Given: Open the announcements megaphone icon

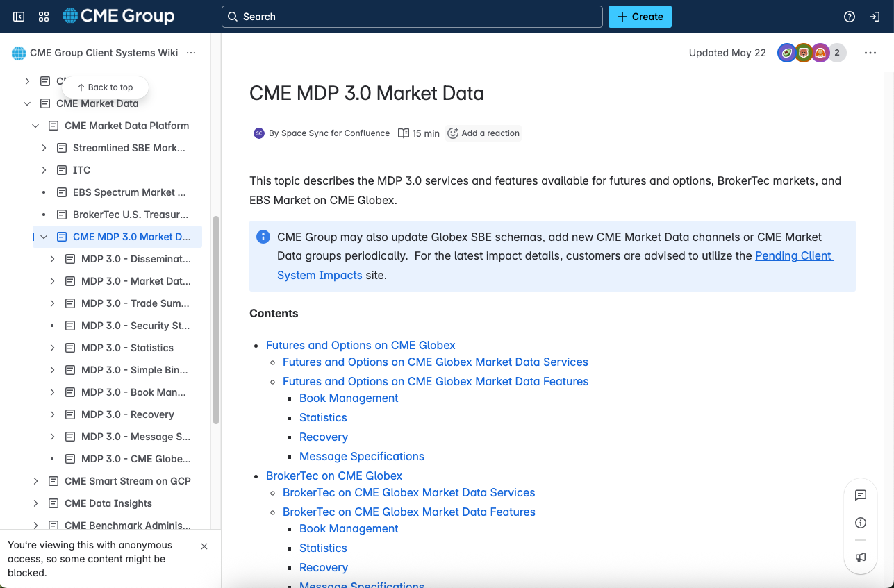Looking at the screenshot, I should (x=861, y=557).
